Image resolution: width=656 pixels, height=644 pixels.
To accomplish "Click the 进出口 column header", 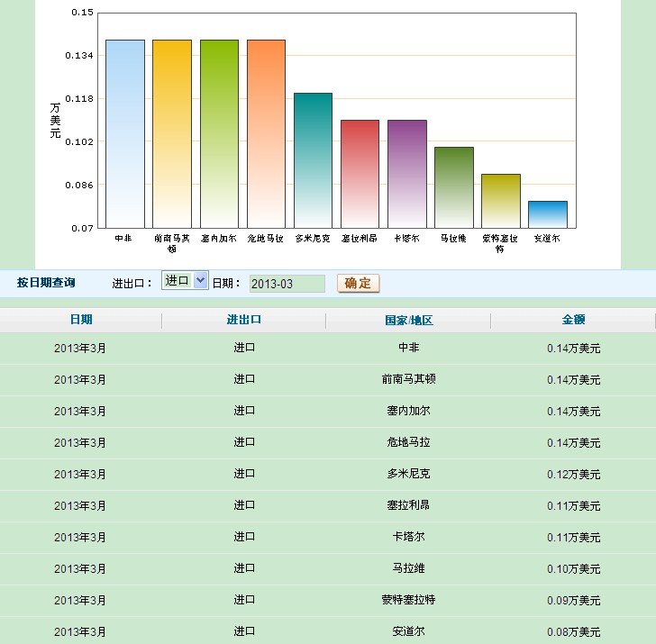I will (244, 320).
